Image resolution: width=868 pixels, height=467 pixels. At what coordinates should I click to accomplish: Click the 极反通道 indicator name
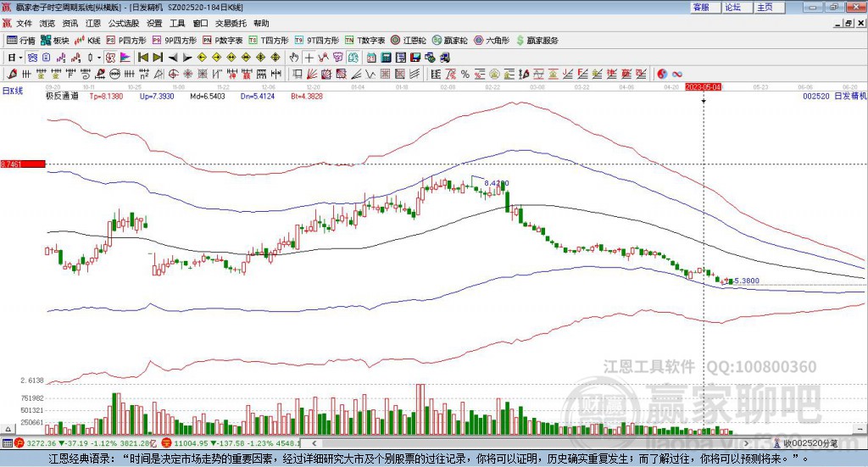[62, 96]
